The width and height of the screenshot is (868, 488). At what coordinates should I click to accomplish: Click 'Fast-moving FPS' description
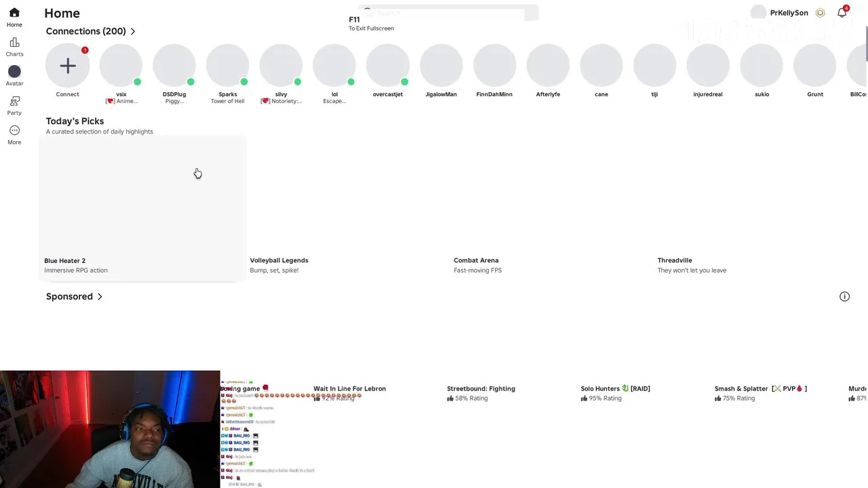click(x=477, y=270)
